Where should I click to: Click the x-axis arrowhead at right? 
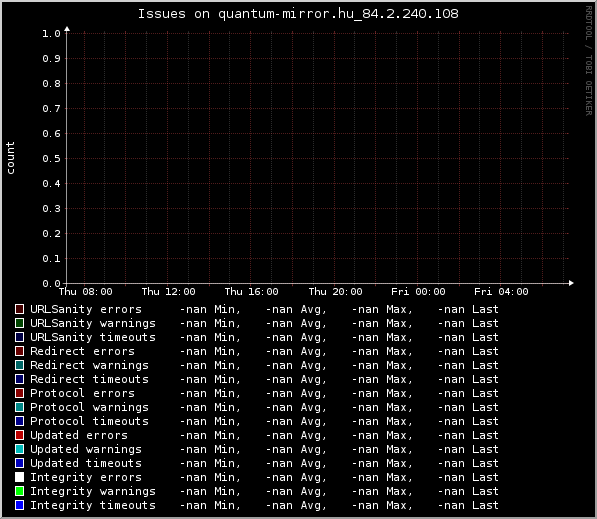tap(571, 283)
